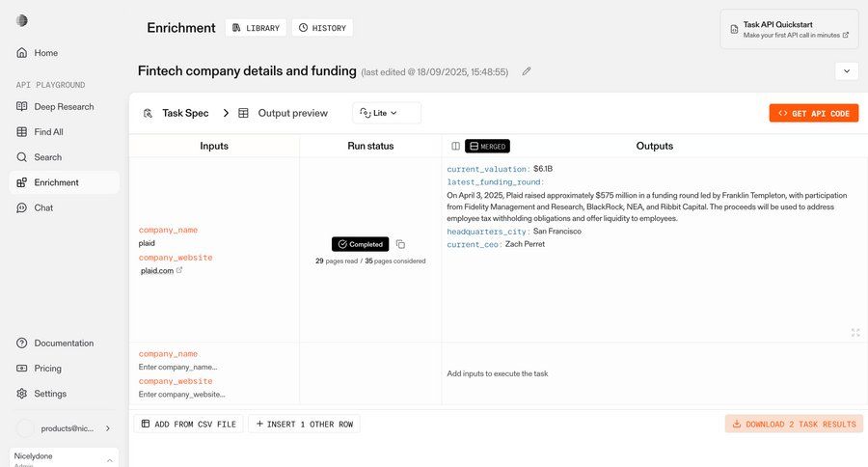The width and height of the screenshot is (868, 467).
Task: Switch to the Task Spec tab
Action: coord(176,113)
